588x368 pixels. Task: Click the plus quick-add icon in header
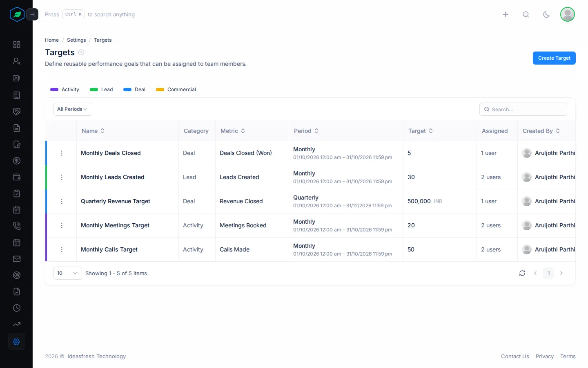tap(506, 14)
